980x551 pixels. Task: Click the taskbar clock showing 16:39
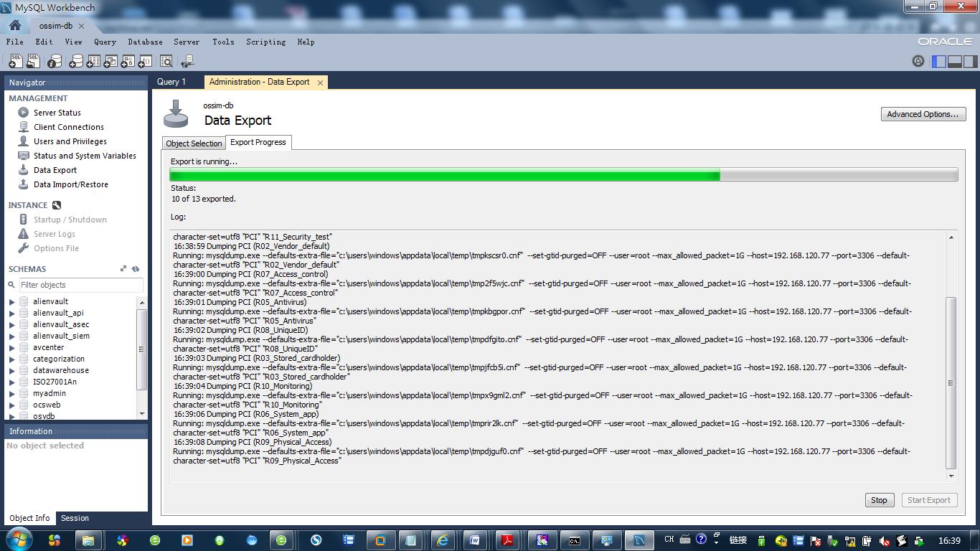coord(949,540)
